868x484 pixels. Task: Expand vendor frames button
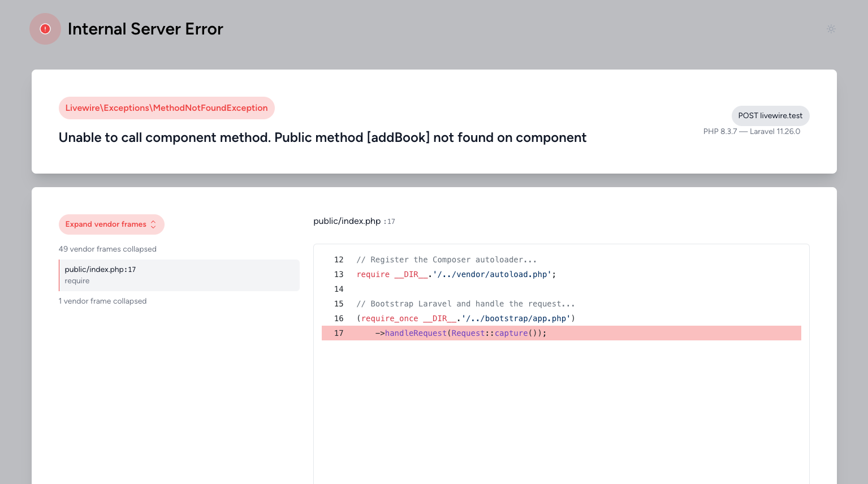click(x=111, y=224)
